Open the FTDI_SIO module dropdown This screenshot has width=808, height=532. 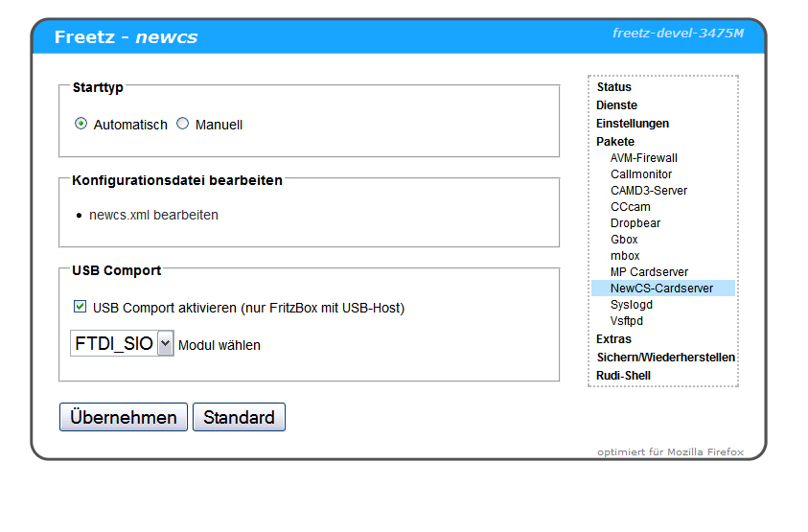pyautogui.click(x=122, y=344)
